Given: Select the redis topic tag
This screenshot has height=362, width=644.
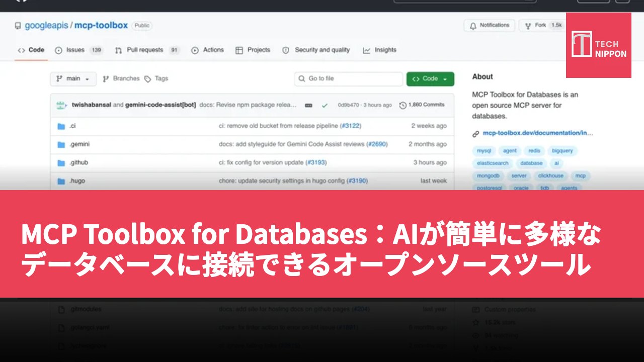Looking at the screenshot, I should point(534,151).
